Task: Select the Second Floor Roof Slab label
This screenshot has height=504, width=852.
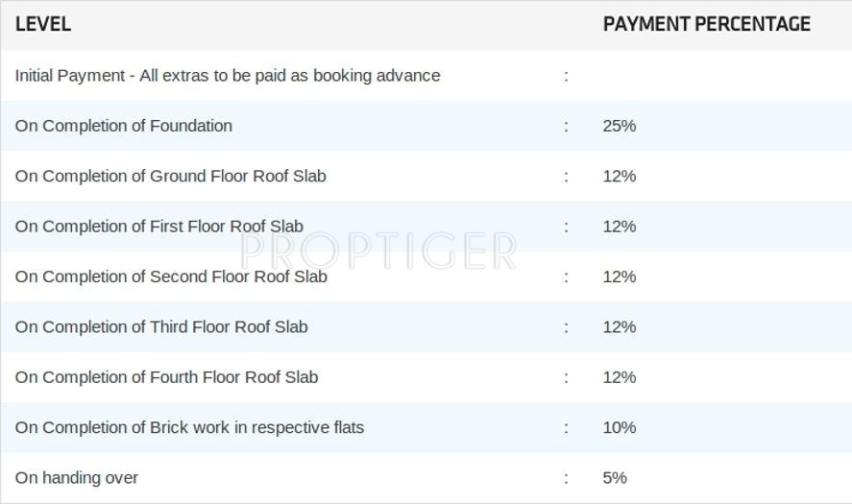Action: point(171,276)
